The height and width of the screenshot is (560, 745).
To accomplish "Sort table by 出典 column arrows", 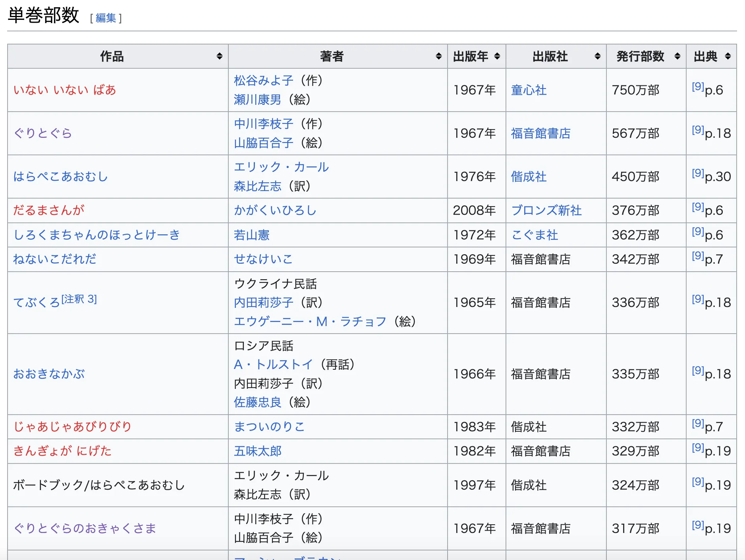I will click(x=728, y=56).
